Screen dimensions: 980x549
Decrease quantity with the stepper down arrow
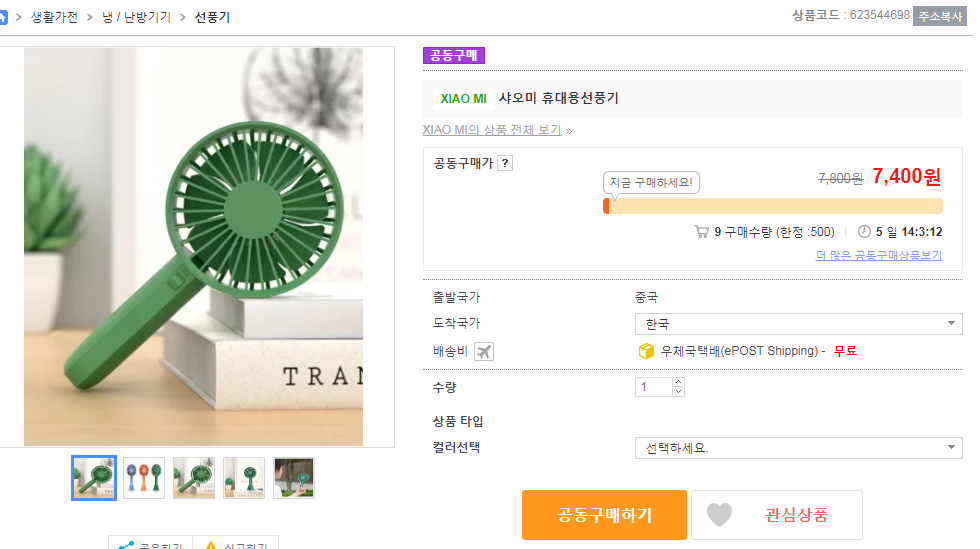(x=679, y=392)
